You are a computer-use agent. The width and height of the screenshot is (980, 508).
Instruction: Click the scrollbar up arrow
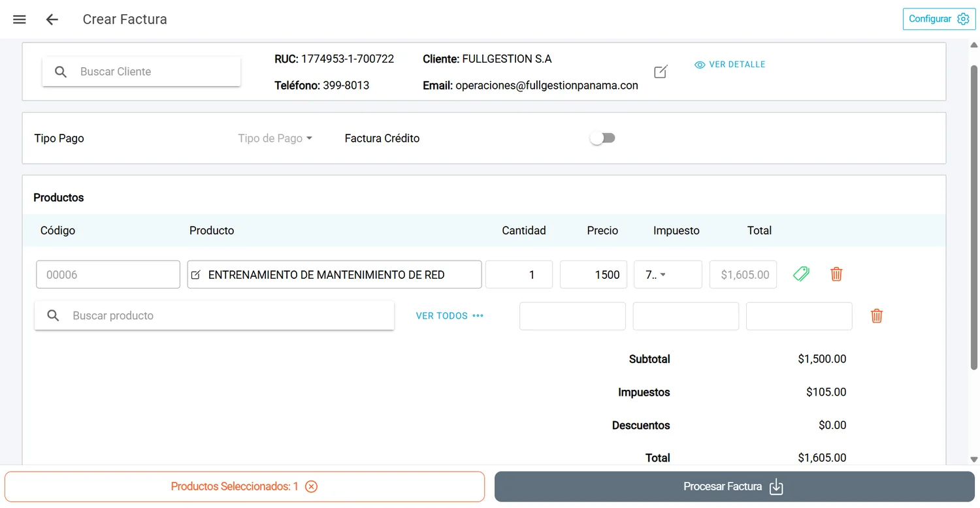(974, 44)
